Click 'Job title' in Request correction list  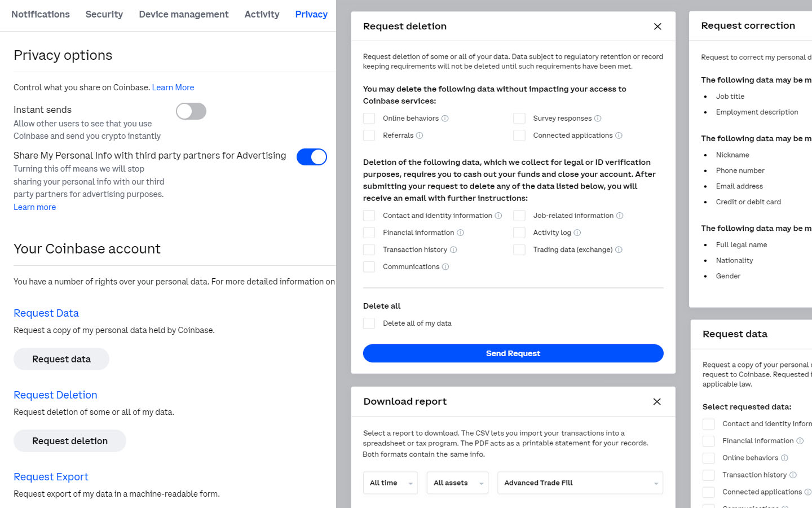730,97
